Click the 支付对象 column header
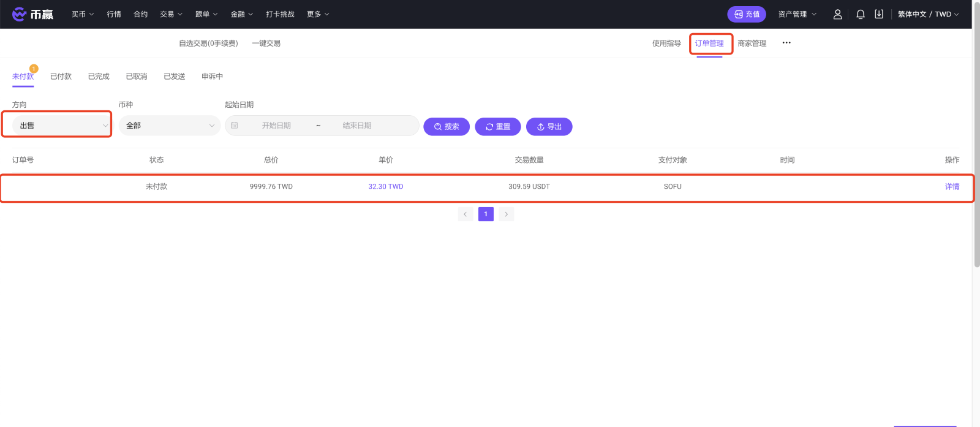980x427 pixels. click(673, 160)
